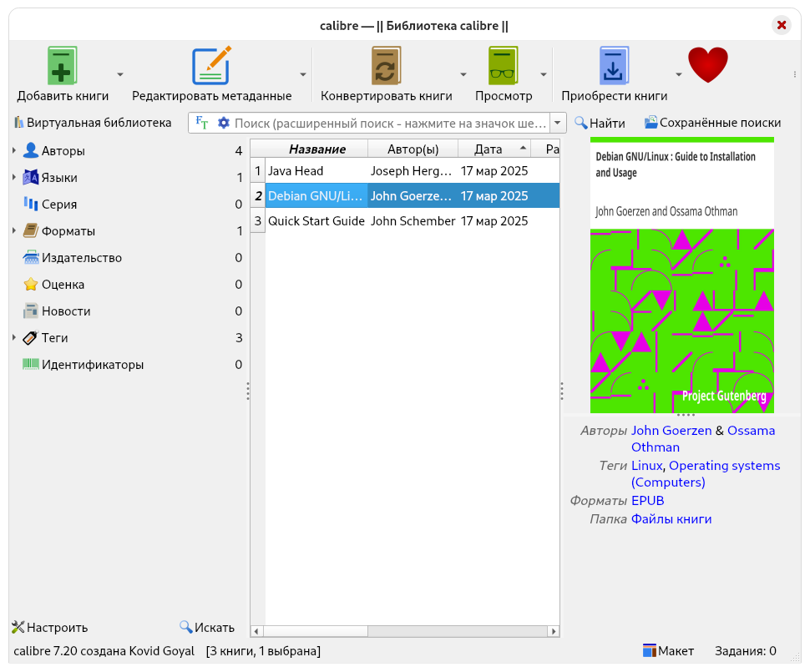Open Ossama Othman author link
This screenshot has width=810, height=672.
coord(751,430)
